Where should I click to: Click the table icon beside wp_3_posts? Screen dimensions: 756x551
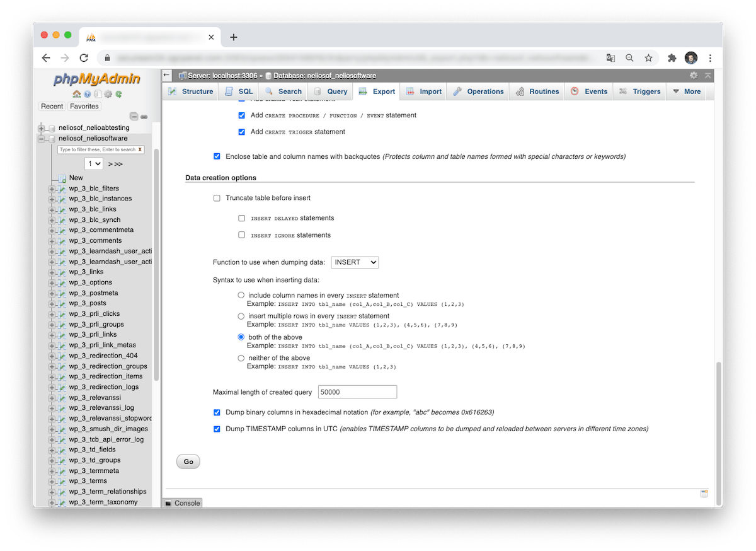[62, 304]
